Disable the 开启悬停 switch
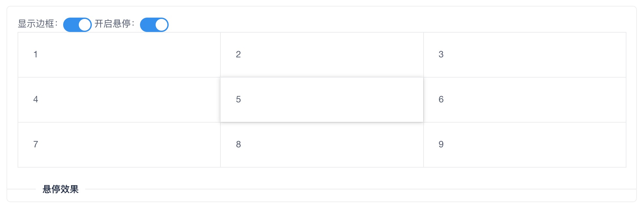644x208 pixels. pyautogui.click(x=154, y=25)
